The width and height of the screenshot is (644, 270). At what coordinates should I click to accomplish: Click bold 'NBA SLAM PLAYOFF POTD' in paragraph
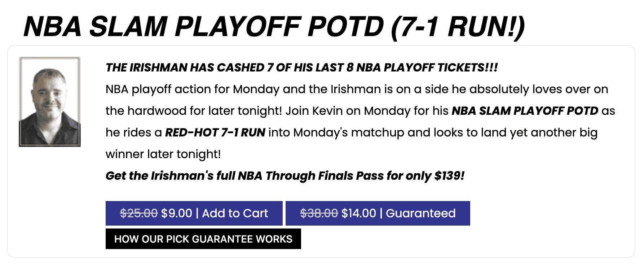pyautogui.click(x=525, y=111)
